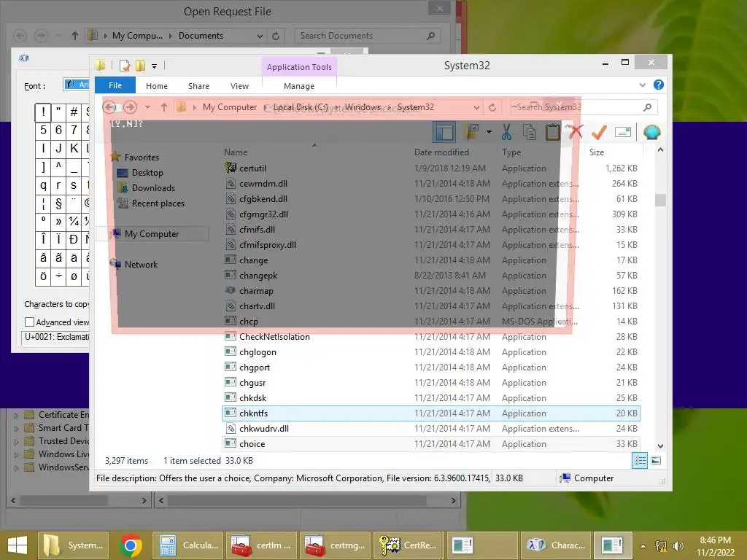Go back in System32 explorer

click(x=109, y=107)
